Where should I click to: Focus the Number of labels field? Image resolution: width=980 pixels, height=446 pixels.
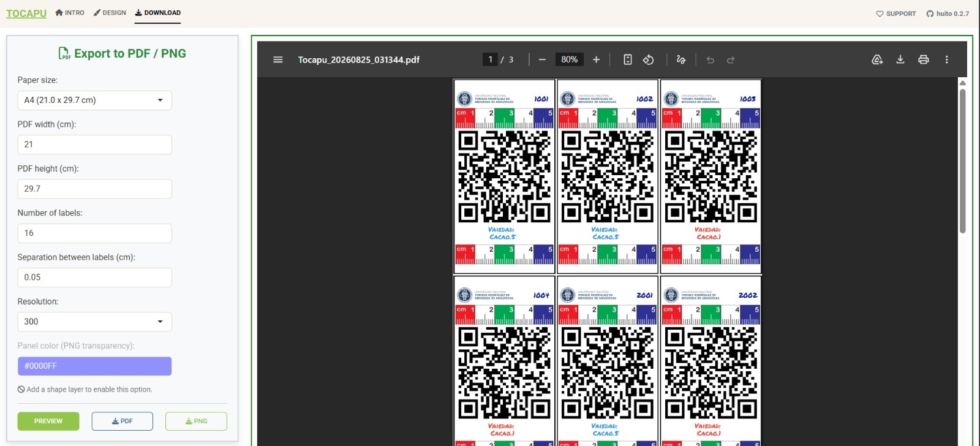coord(94,233)
